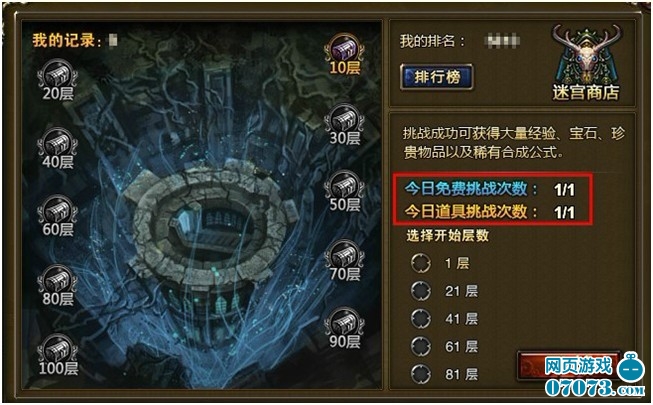This screenshot has height=405, width=653.
Task: Open the 排行榜 leaderboard button
Action: tap(436, 77)
